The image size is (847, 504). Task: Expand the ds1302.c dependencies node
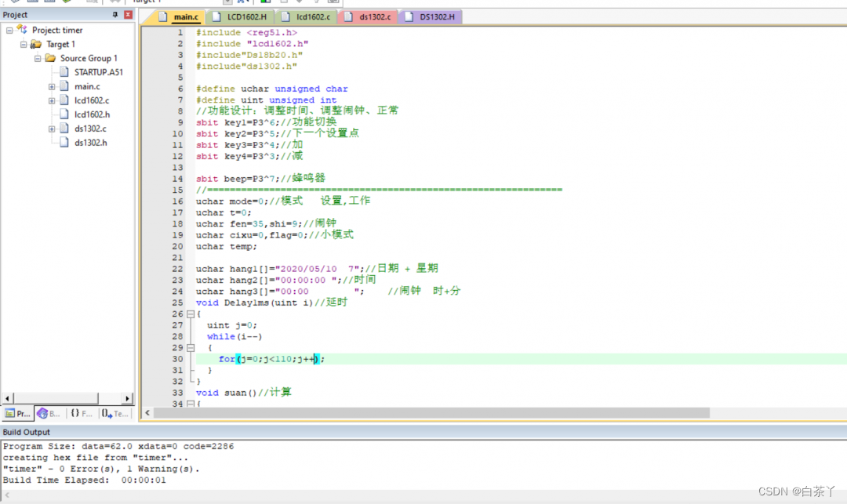click(x=51, y=129)
